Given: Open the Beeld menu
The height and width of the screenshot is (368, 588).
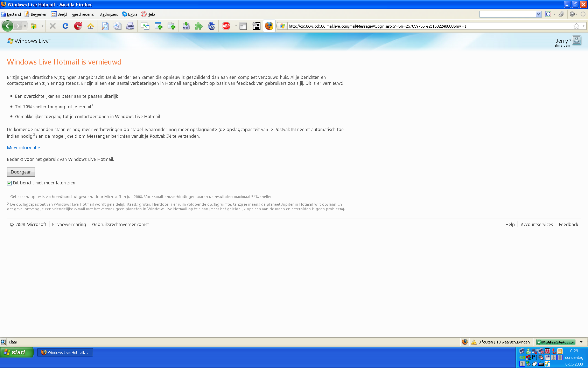Looking at the screenshot, I should pyautogui.click(x=59, y=14).
